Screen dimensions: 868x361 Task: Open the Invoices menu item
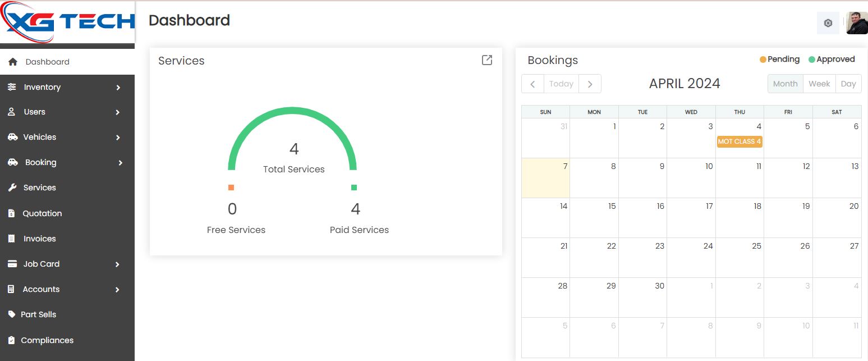tap(67, 239)
